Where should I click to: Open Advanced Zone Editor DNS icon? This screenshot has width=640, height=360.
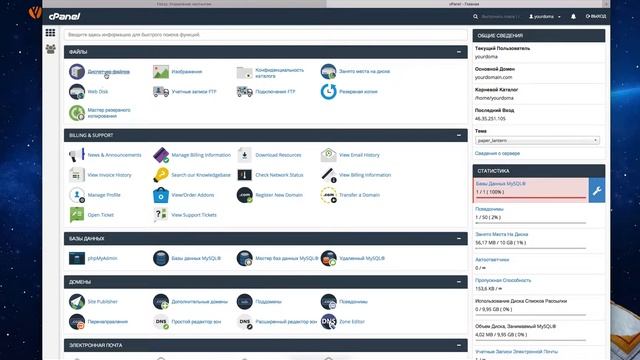click(x=244, y=322)
